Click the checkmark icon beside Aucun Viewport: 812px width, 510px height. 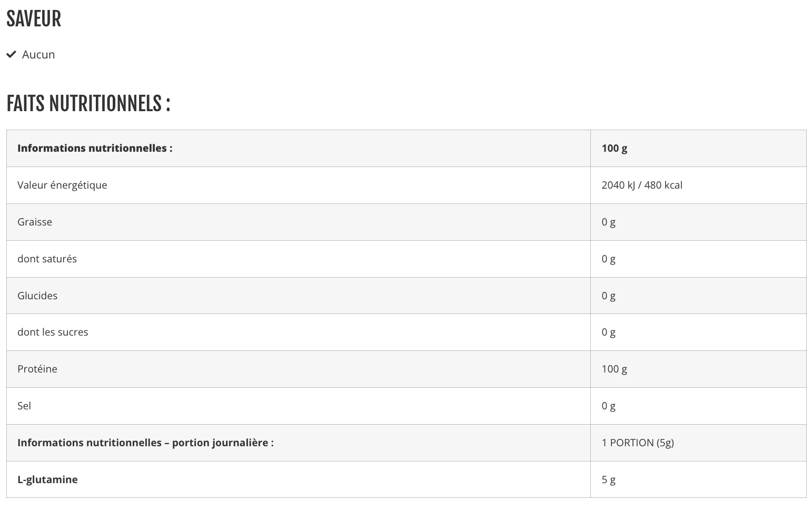coord(11,54)
